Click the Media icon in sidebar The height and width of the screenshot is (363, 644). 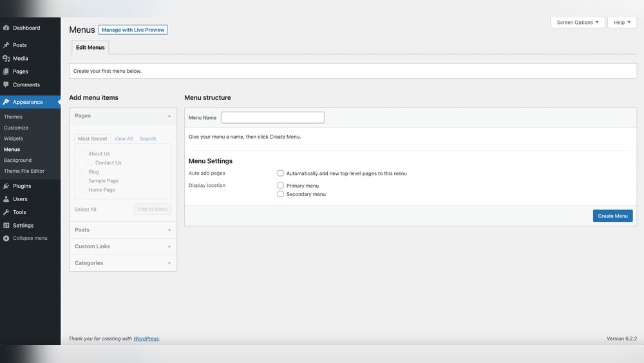tap(6, 59)
